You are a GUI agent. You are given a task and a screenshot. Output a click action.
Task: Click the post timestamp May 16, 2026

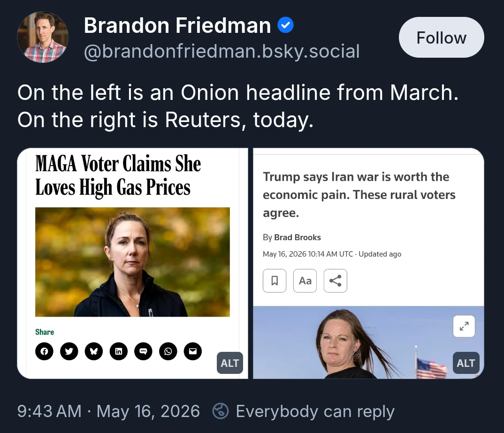point(148,411)
